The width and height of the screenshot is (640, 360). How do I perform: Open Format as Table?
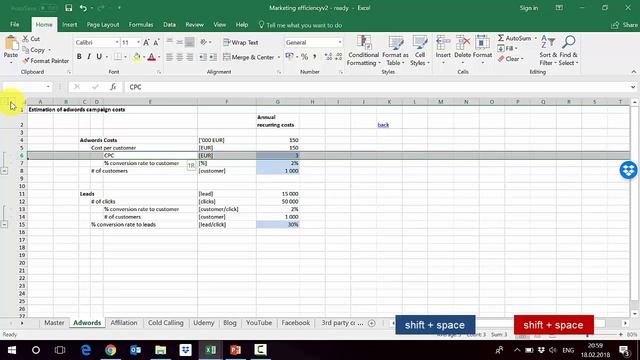click(x=395, y=51)
